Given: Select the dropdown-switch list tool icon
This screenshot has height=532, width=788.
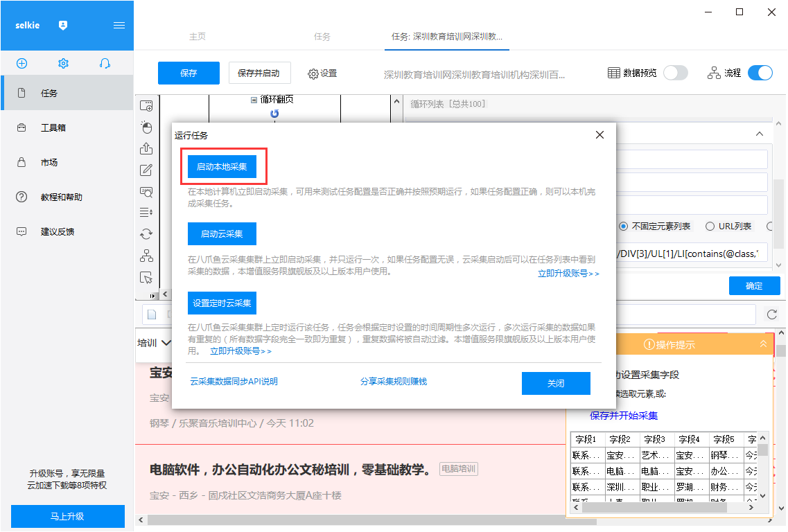Looking at the screenshot, I should [146, 213].
